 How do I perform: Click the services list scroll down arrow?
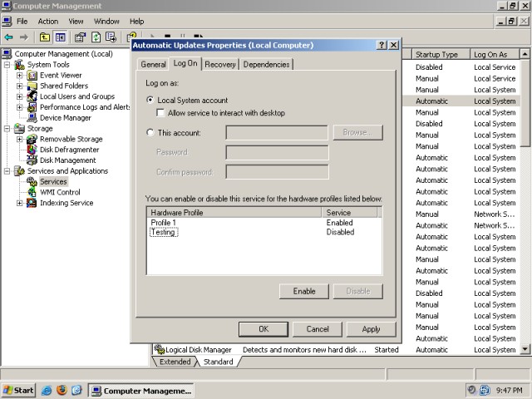(525, 349)
